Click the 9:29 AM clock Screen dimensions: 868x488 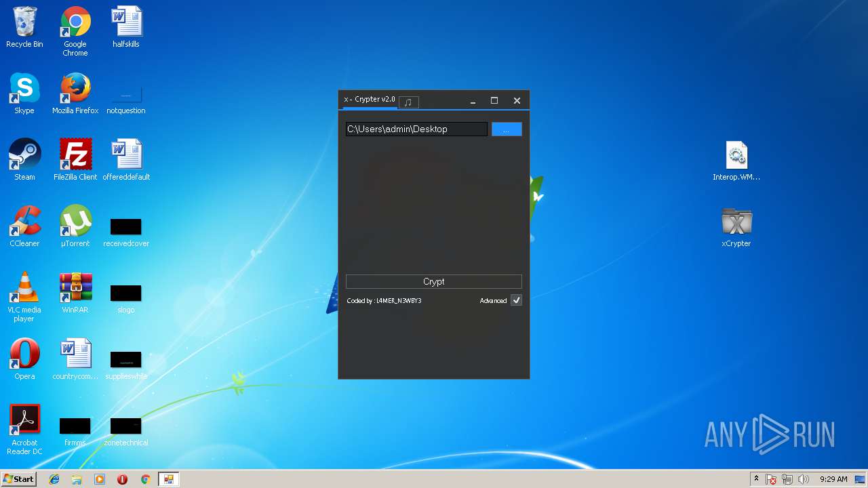tap(833, 479)
